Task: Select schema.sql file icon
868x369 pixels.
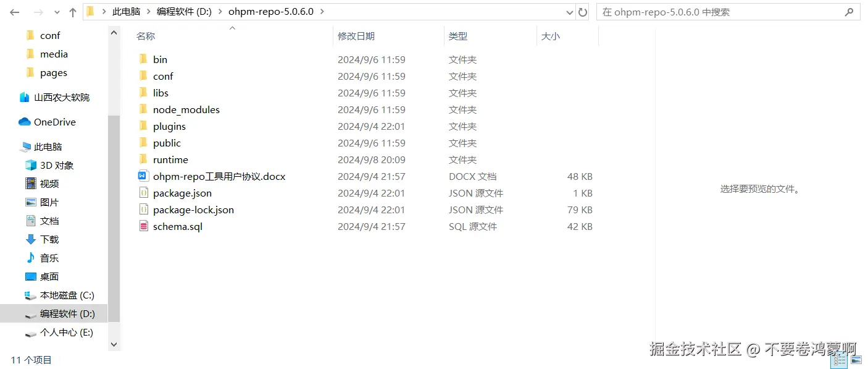Action: coord(143,226)
